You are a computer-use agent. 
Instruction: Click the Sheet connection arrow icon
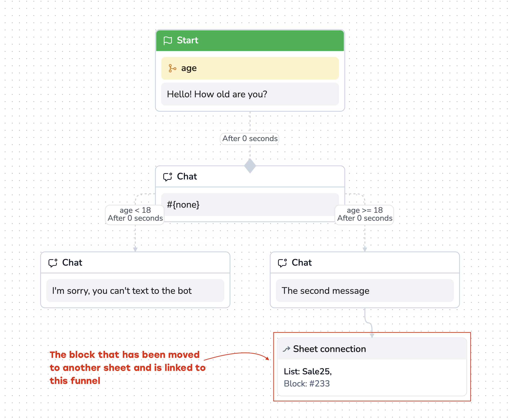tap(286, 349)
